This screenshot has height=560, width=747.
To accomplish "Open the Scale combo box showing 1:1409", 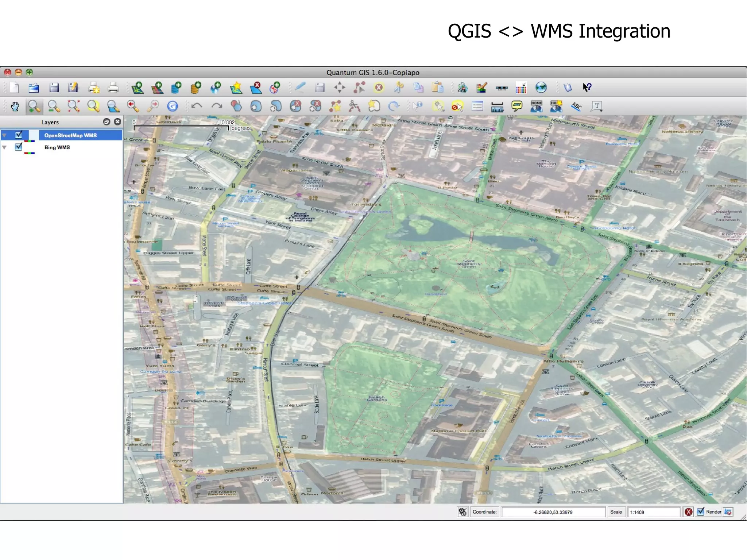I will (x=653, y=512).
